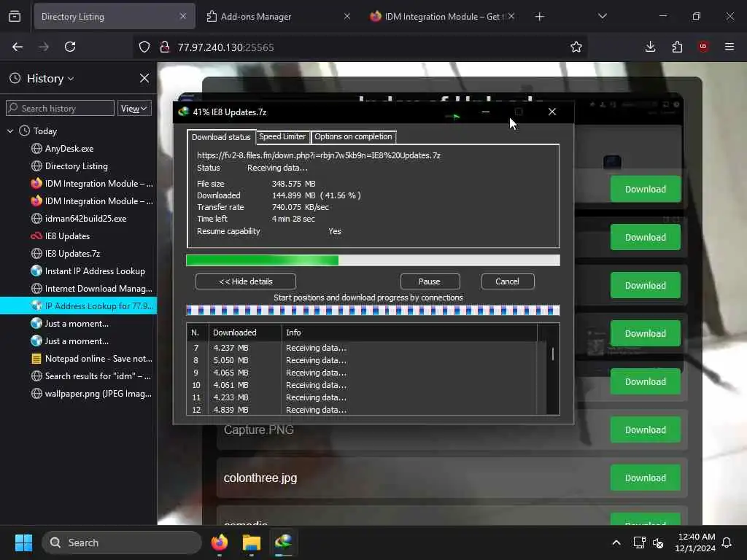Viewport: 747px width, 560px height.
Task: Open the Speed Limiter tab
Action: click(282, 136)
